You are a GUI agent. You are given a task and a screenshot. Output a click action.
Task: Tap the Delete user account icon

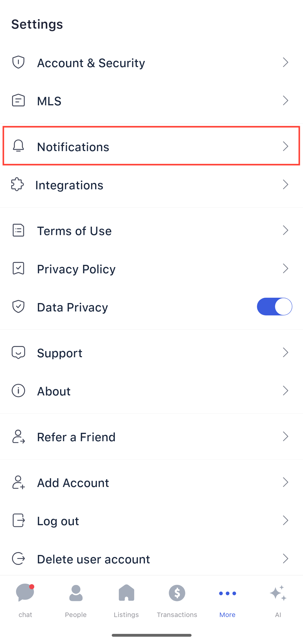tap(19, 558)
